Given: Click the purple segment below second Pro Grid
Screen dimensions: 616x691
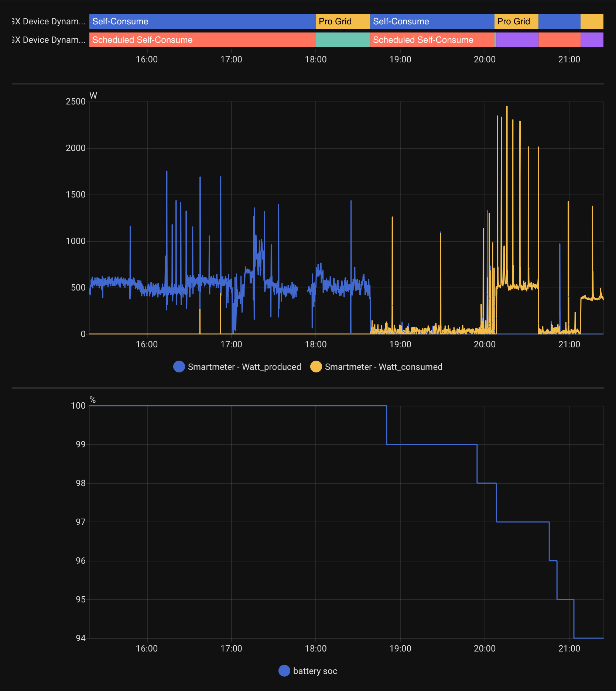Looking at the screenshot, I should point(517,40).
